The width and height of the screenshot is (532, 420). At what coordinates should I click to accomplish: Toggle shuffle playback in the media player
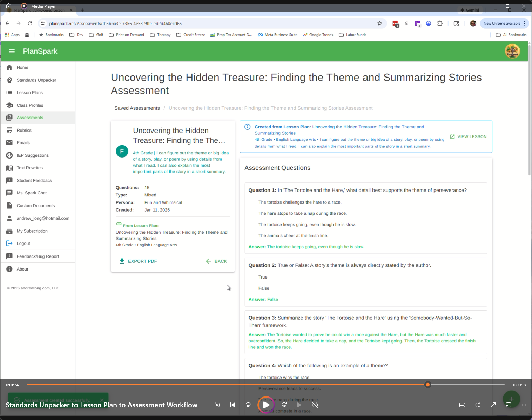[217, 405]
